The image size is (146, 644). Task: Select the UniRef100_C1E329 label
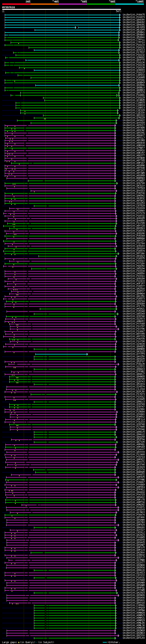133,110
